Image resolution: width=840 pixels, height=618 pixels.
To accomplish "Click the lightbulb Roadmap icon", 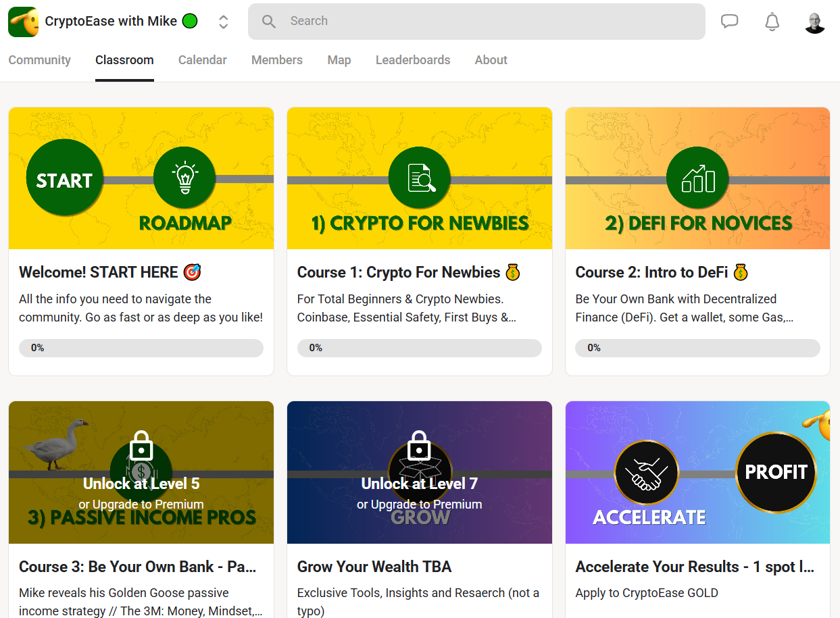I will (184, 179).
